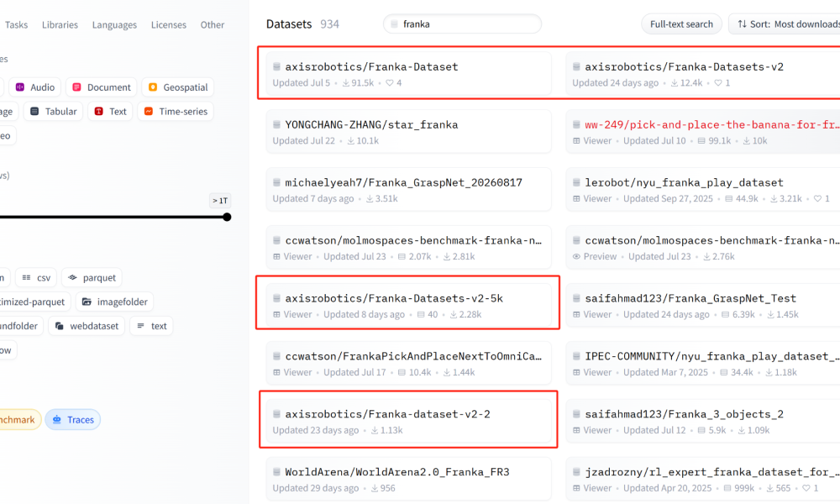The image size is (840, 504).
Task: Toggle the Geospatial modality filter
Action: (178, 87)
